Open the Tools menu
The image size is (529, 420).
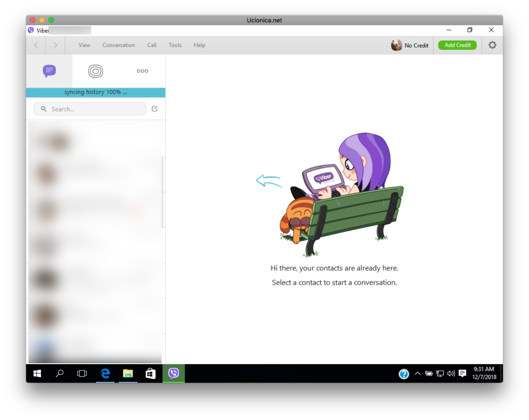click(x=175, y=45)
